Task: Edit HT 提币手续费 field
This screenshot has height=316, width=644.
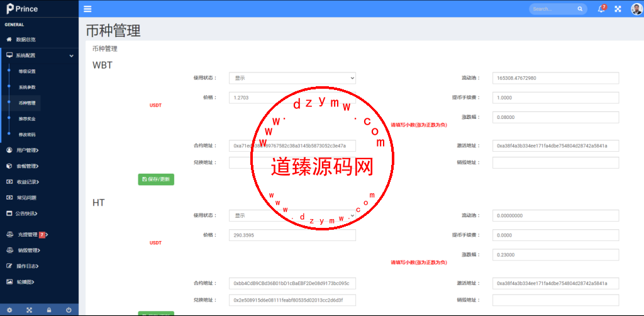Action: point(556,235)
